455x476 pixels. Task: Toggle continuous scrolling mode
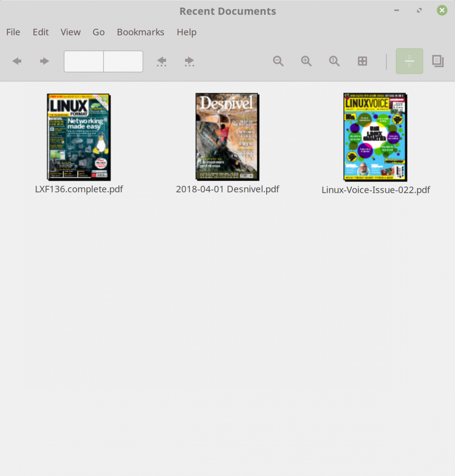(409, 61)
